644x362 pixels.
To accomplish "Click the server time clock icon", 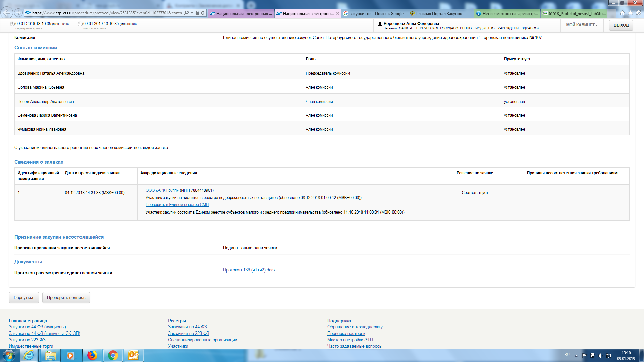I will tap(12, 24).
